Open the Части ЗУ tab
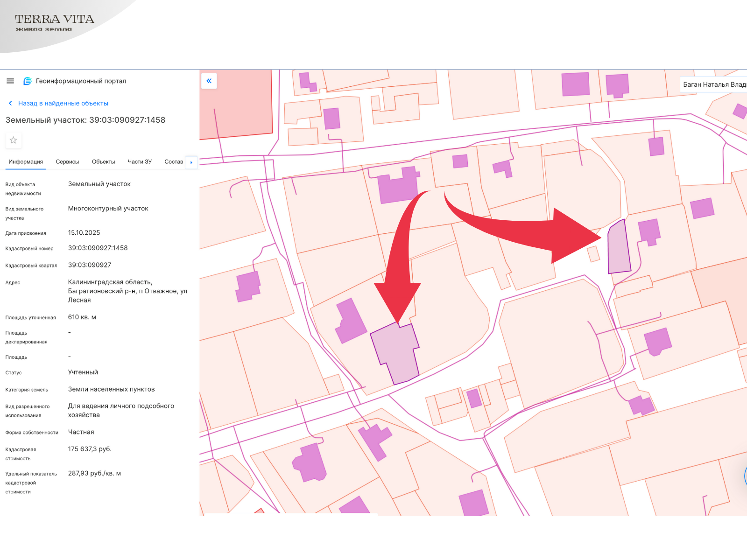The height and width of the screenshot is (560, 747). 140,162
